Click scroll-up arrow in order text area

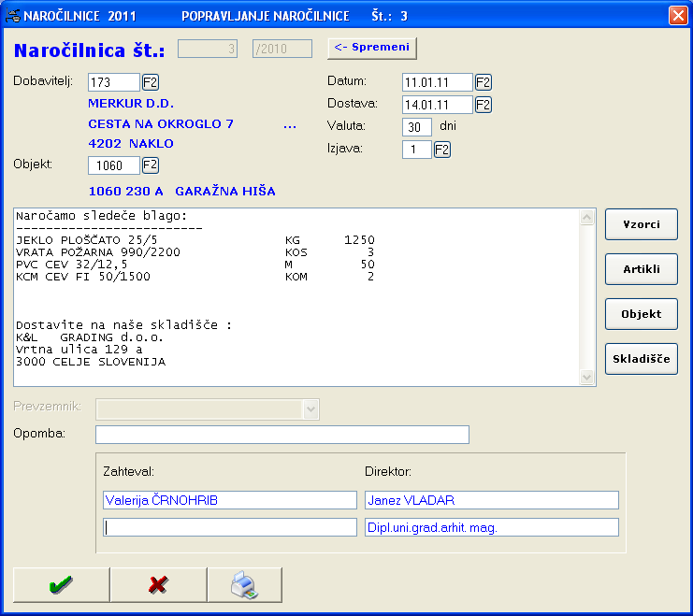pos(587,218)
